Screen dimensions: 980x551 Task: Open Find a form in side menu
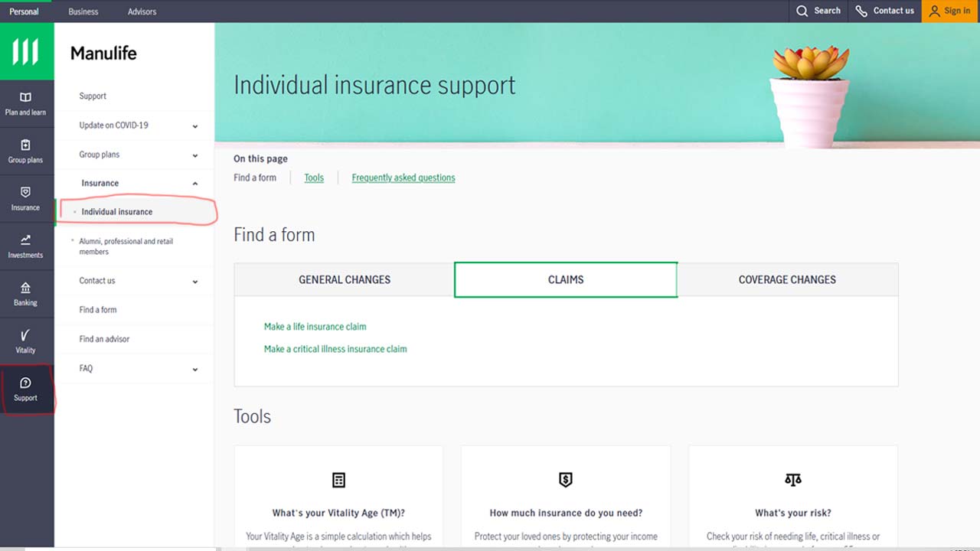[x=98, y=310]
